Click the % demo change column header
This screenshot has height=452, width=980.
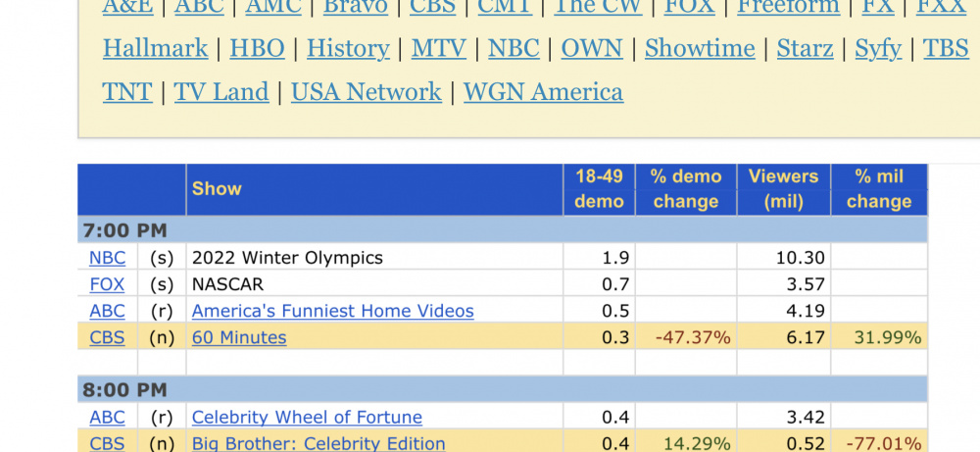click(686, 189)
